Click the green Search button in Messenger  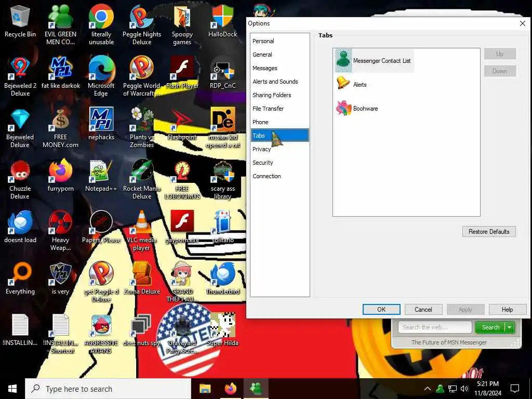[490, 327]
